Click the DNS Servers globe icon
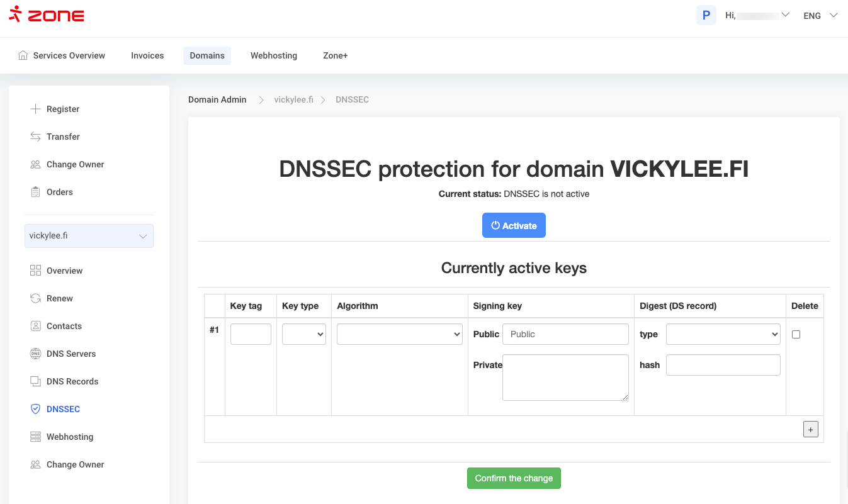The width and height of the screenshot is (848, 504). click(35, 354)
